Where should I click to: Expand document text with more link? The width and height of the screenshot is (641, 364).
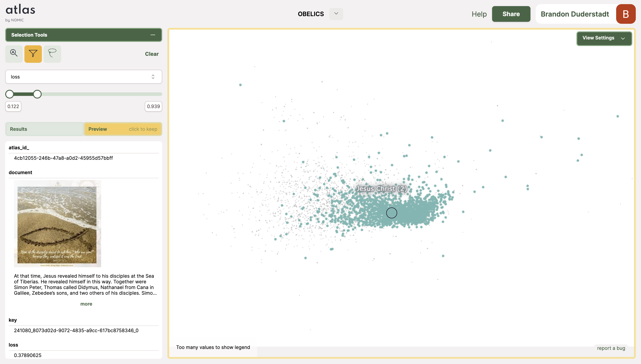pyautogui.click(x=86, y=304)
